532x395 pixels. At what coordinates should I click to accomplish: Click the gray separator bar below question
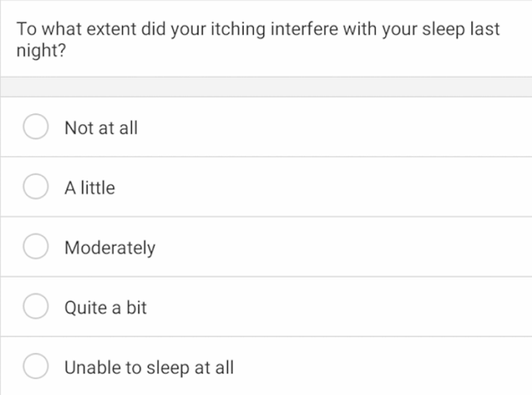pos(266,86)
